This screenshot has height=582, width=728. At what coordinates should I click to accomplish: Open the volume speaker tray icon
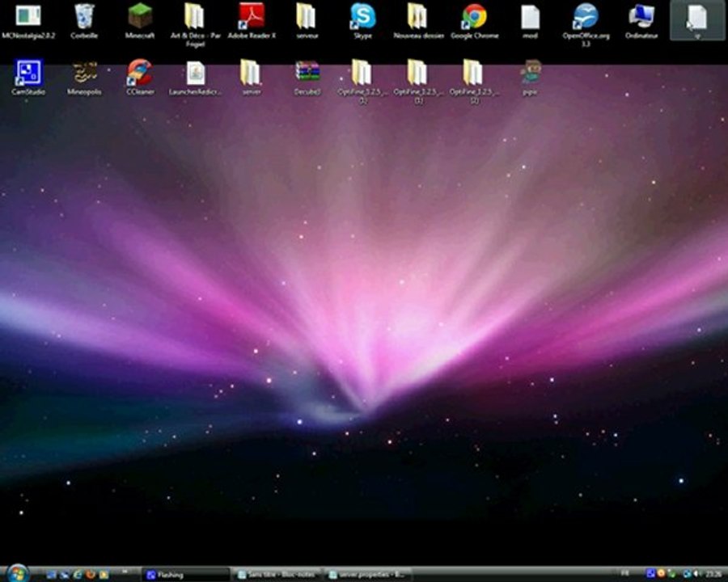click(x=696, y=574)
